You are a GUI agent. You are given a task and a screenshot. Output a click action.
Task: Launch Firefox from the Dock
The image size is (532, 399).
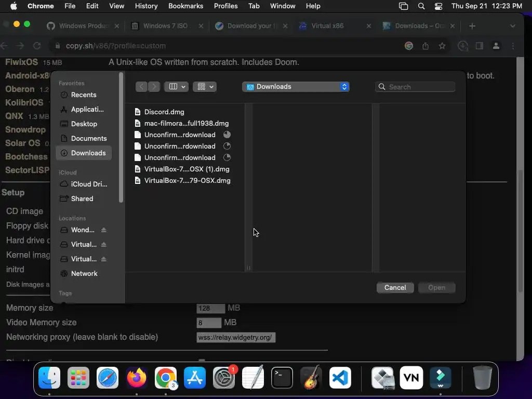click(137, 378)
